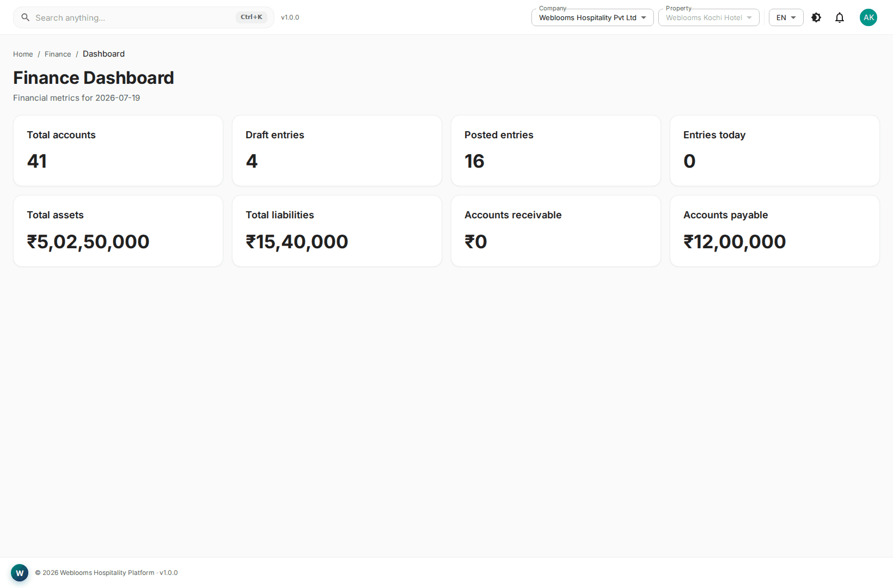Open the Company dropdown Weblooms Hospitality Pvt Ltd
Viewport: 893px width, 588px height.
(x=592, y=17)
